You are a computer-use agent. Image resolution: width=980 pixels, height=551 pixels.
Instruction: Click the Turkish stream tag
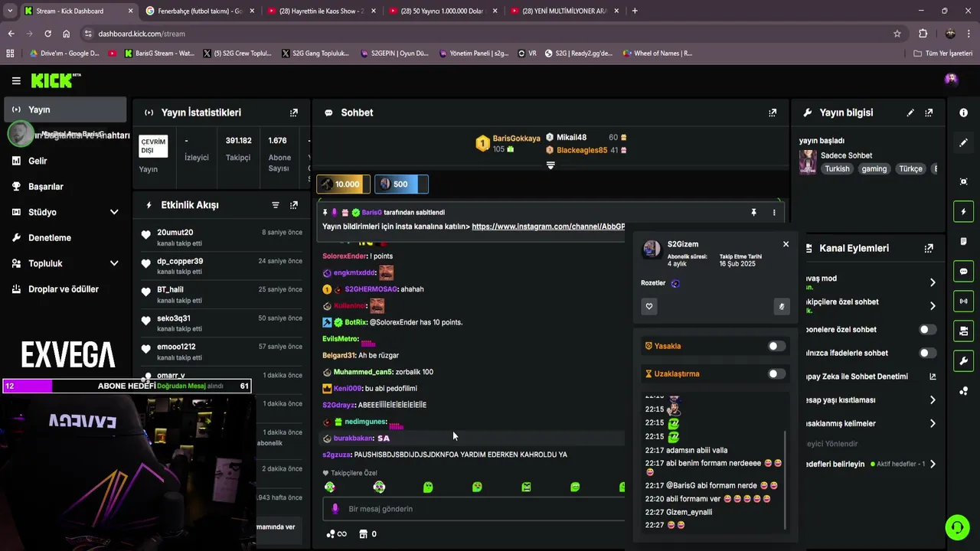(x=837, y=169)
